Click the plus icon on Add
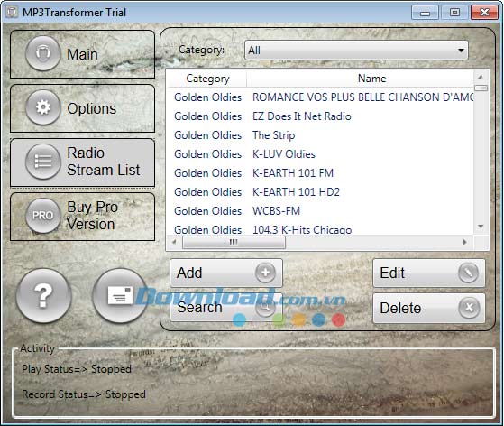This screenshot has height=426, width=504. 265,273
